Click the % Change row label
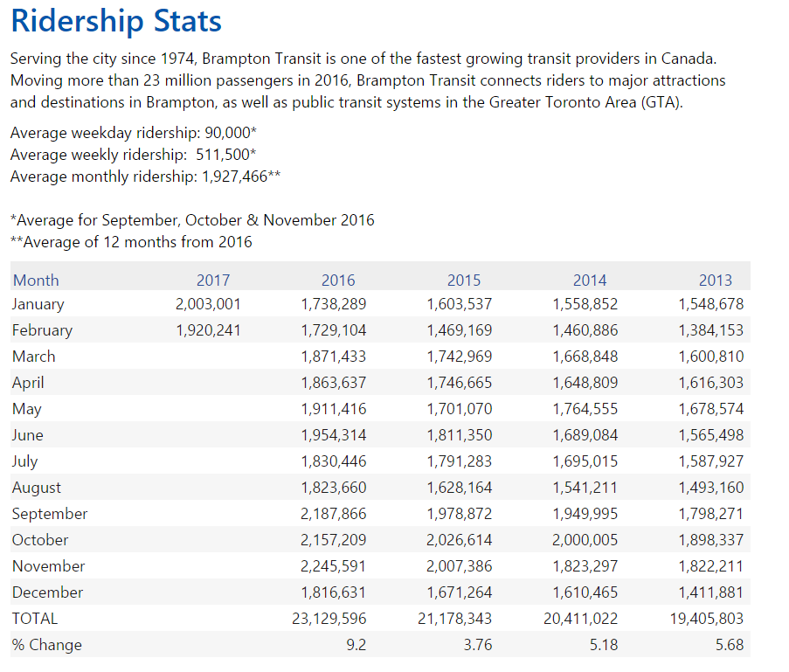Screen dimensions: 789x672 click(47, 645)
